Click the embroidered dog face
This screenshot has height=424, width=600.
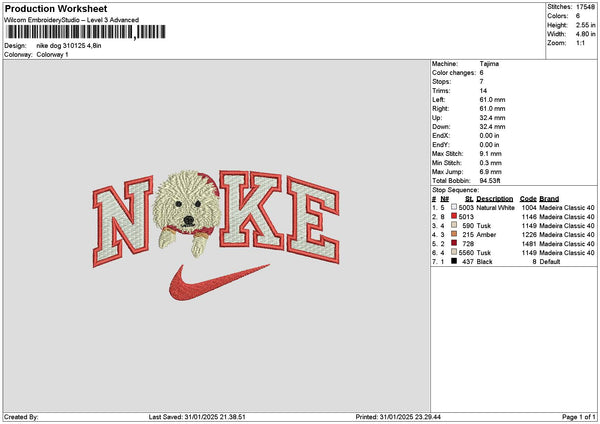[x=187, y=212]
